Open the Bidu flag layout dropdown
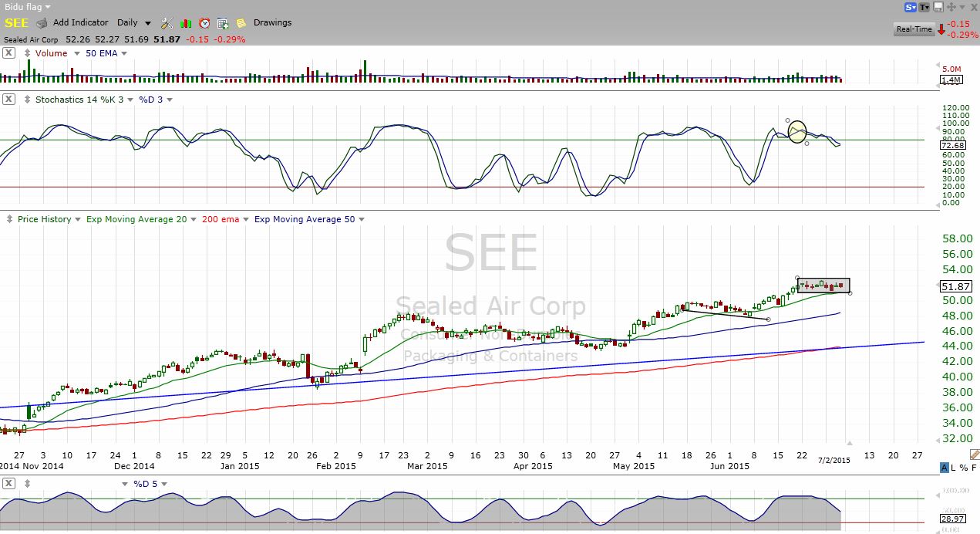The image size is (980, 534). point(27,7)
